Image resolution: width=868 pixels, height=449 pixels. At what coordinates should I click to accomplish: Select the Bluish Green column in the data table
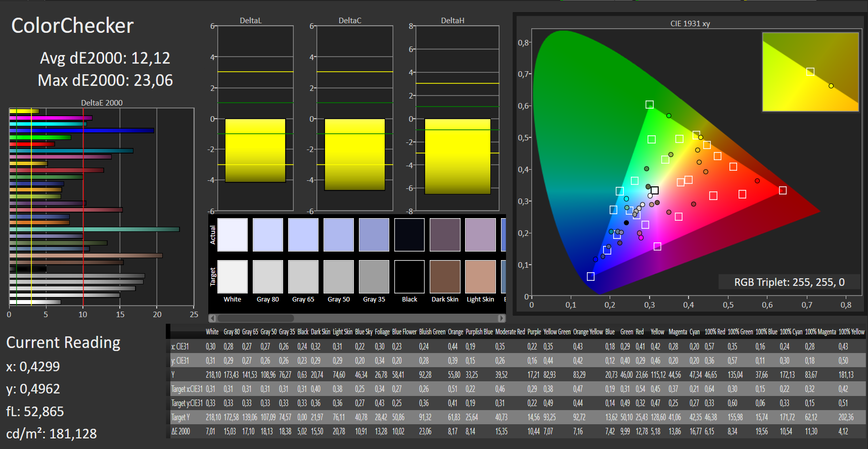pyautogui.click(x=432, y=332)
